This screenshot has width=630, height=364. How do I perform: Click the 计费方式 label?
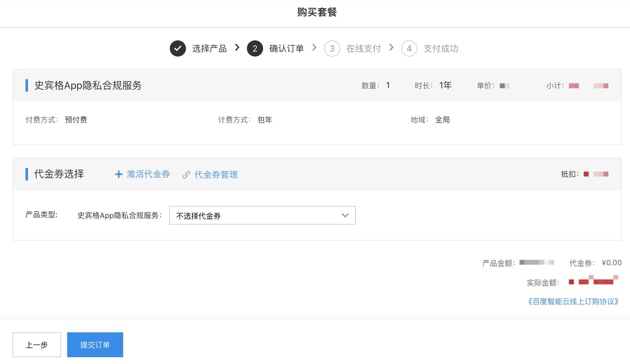pyautogui.click(x=234, y=120)
